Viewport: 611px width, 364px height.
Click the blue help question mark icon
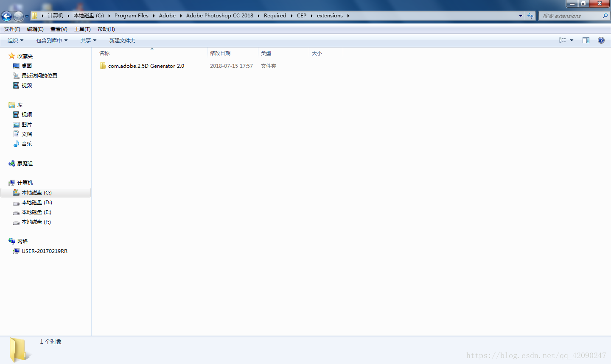601,40
